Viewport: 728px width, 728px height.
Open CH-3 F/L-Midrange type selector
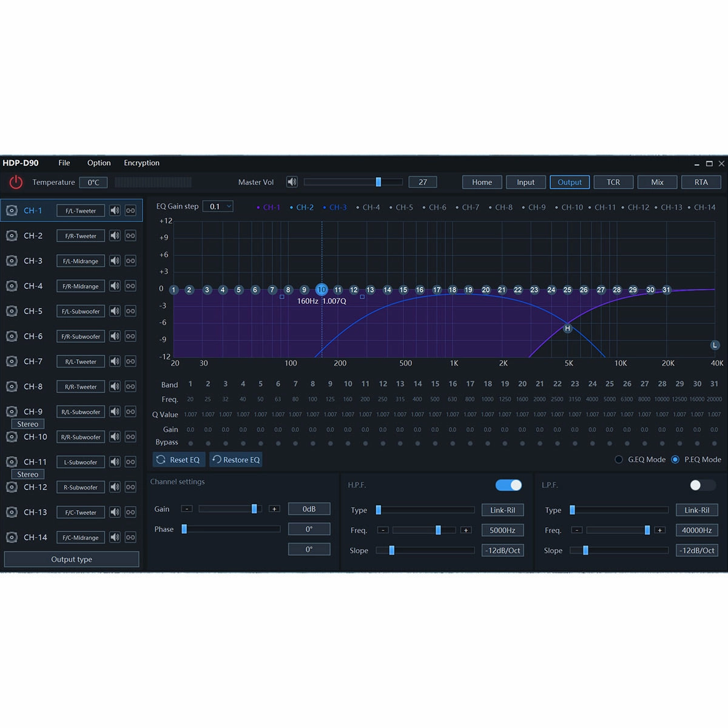point(81,261)
